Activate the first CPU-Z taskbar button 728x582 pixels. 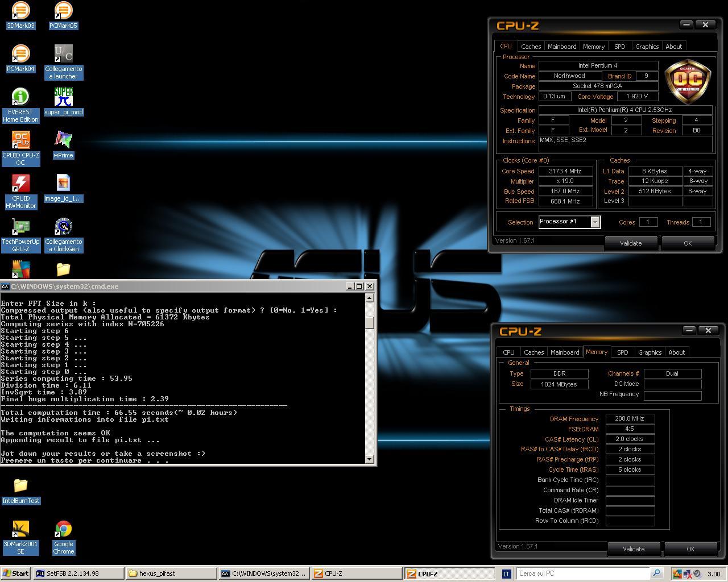(357, 573)
